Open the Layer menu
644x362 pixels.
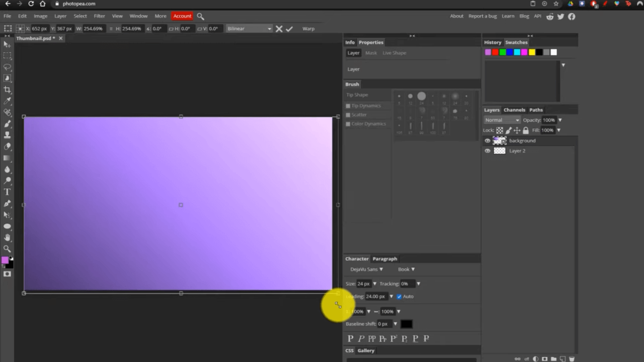click(60, 16)
